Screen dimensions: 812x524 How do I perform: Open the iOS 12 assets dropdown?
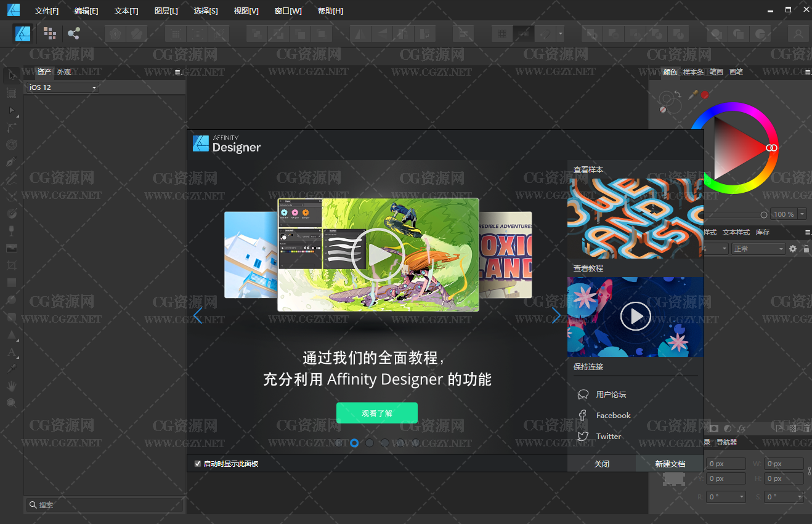tap(63, 88)
